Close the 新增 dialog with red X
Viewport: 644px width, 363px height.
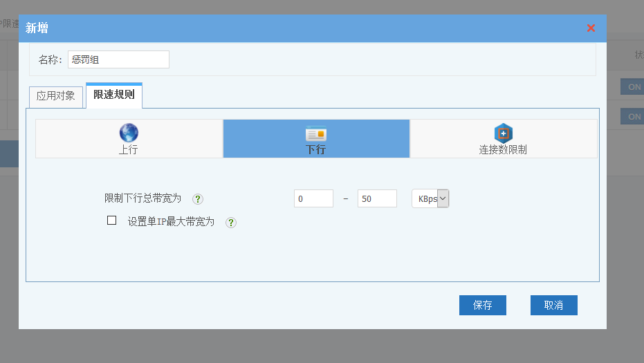click(x=591, y=28)
